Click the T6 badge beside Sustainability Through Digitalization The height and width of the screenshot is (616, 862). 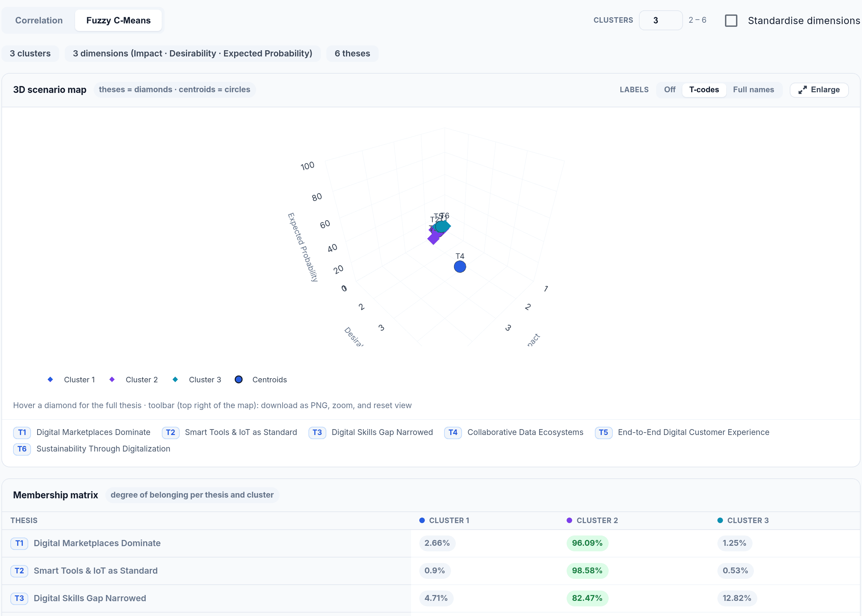[x=22, y=449]
